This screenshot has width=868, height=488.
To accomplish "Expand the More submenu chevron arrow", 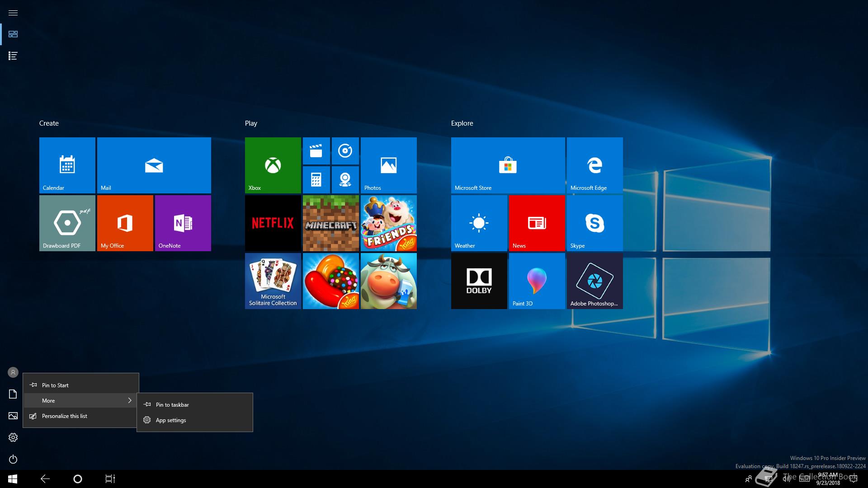I will (130, 400).
